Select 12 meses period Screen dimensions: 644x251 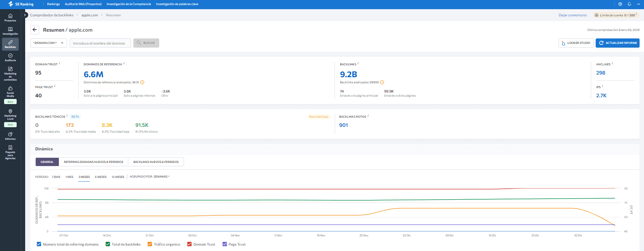(x=118, y=177)
